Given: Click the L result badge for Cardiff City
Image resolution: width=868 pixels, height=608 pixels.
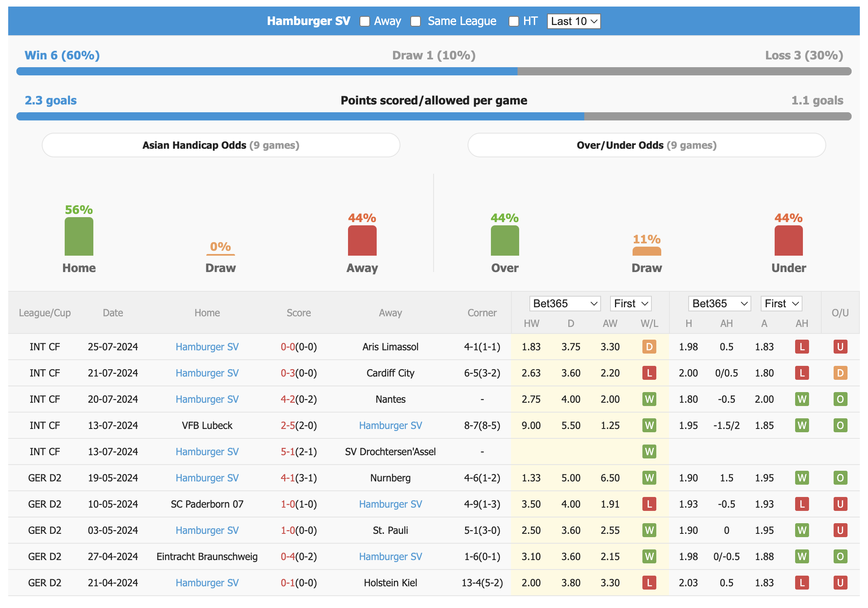Looking at the screenshot, I should [x=649, y=373].
